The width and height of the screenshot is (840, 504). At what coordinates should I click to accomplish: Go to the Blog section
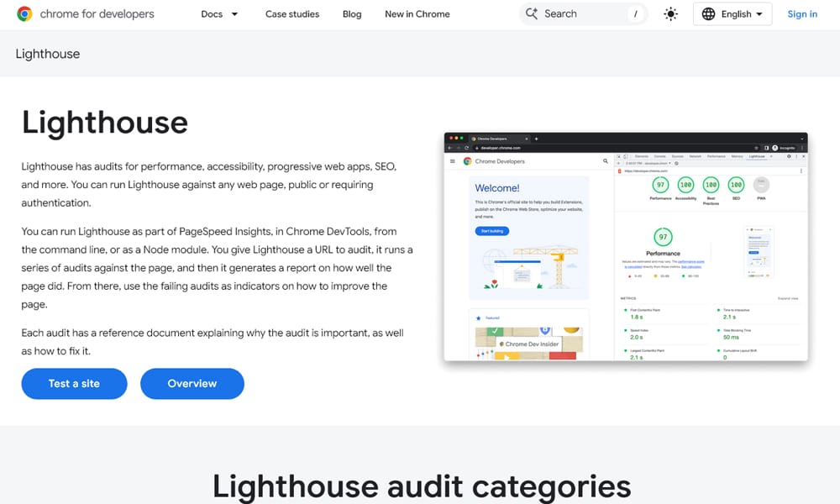[352, 14]
